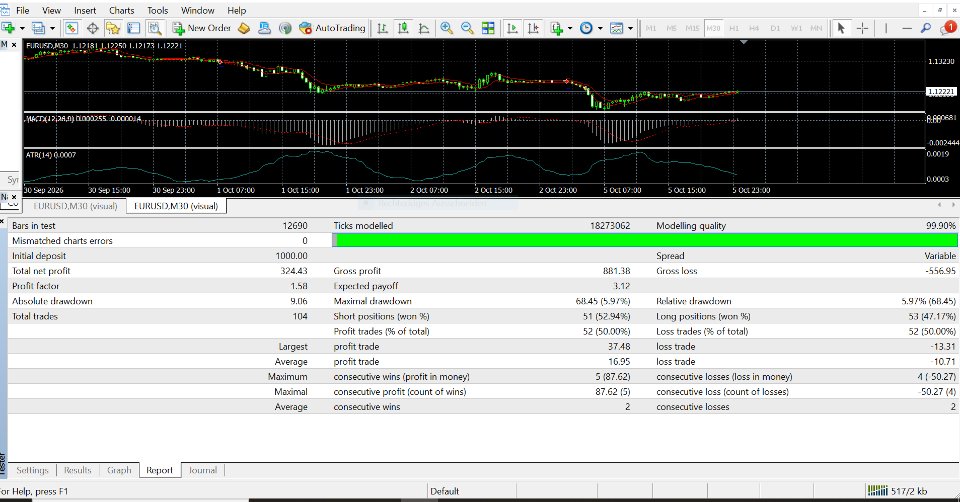Select the M30 timeframe
The width and height of the screenshot is (960, 502).
click(x=713, y=28)
